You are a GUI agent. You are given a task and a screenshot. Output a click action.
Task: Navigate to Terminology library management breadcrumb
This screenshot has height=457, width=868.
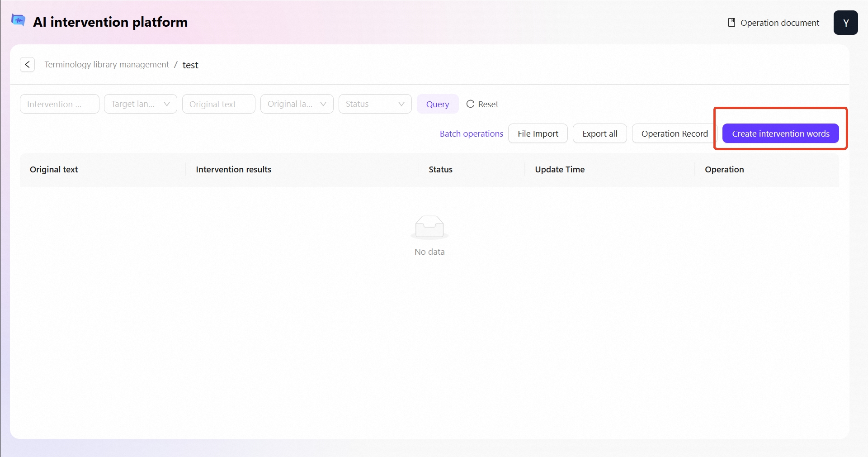pyautogui.click(x=107, y=65)
